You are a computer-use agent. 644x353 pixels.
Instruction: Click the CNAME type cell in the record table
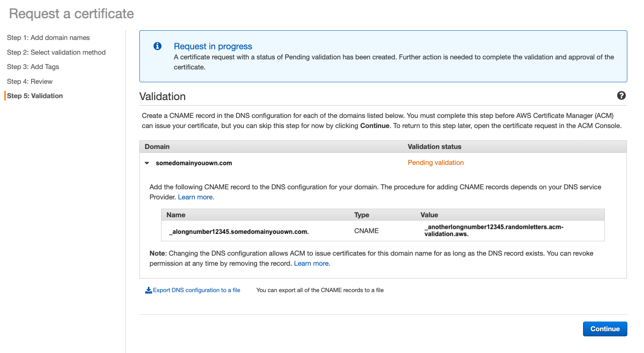(366, 230)
